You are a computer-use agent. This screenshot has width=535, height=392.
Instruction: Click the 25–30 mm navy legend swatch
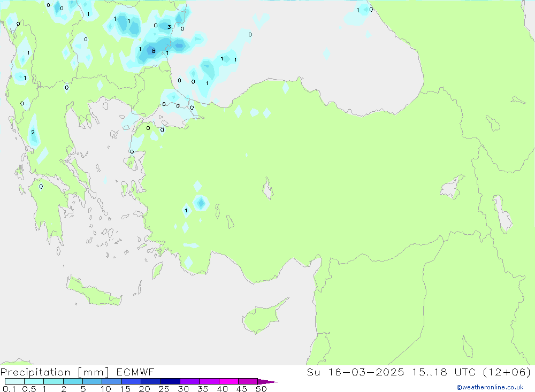click(170, 381)
